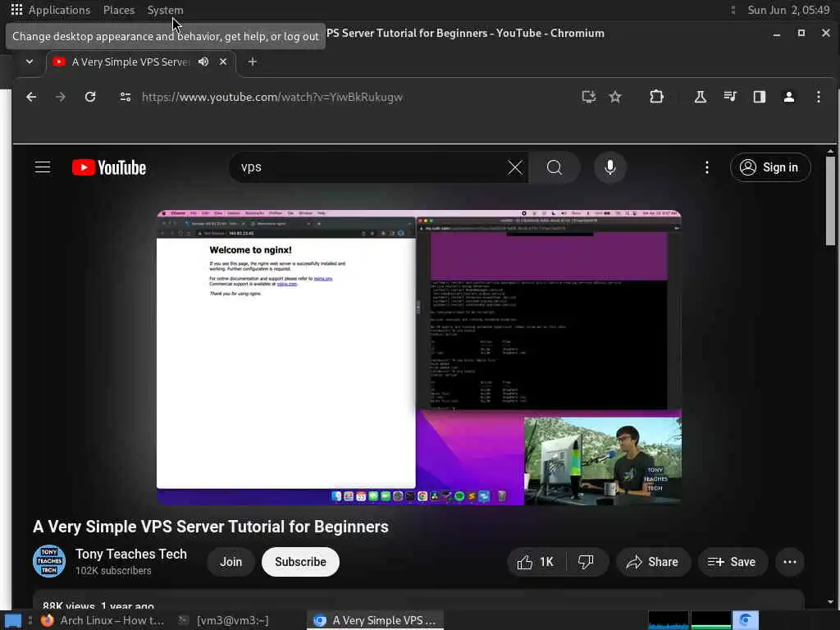Select Chromium A Very Simple VPS taskbar item
840x630 pixels.
pos(375,620)
